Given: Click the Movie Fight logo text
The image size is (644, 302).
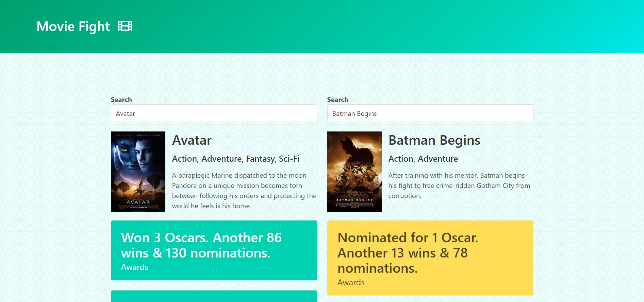Looking at the screenshot, I should (73, 26).
